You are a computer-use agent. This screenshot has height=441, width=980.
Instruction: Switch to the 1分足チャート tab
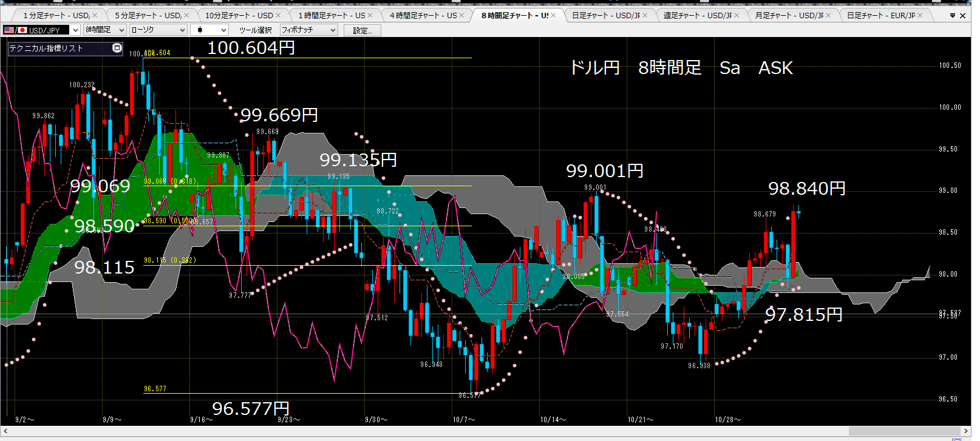[x=56, y=16]
